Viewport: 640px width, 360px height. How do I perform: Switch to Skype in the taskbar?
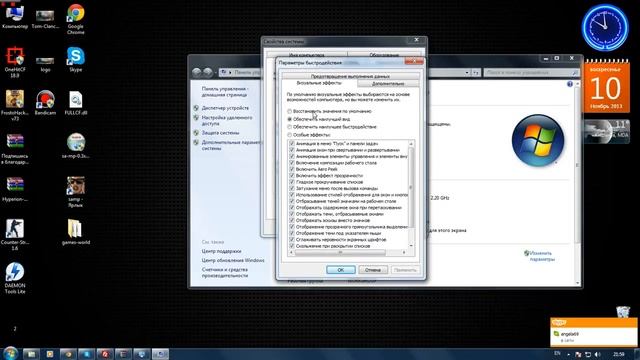click(x=87, y=354)
